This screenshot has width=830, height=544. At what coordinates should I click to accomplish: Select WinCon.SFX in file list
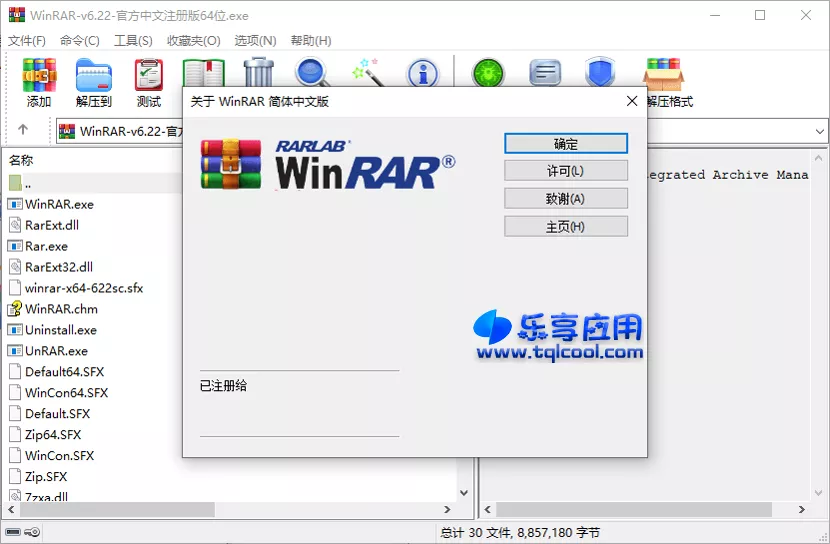pos(59,456)
